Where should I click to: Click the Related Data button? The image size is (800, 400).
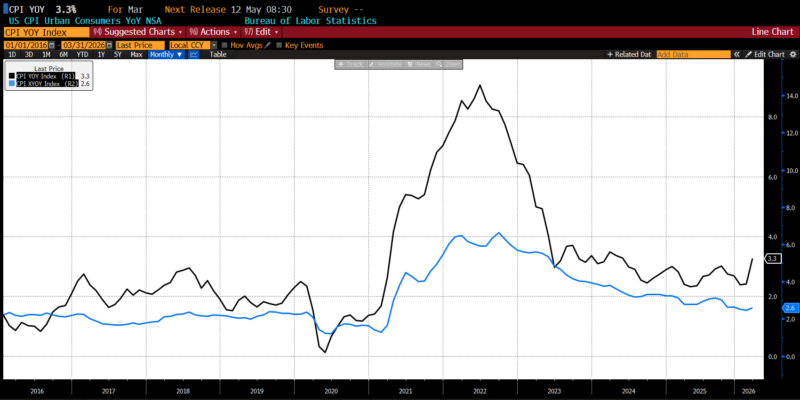point(632,54)
